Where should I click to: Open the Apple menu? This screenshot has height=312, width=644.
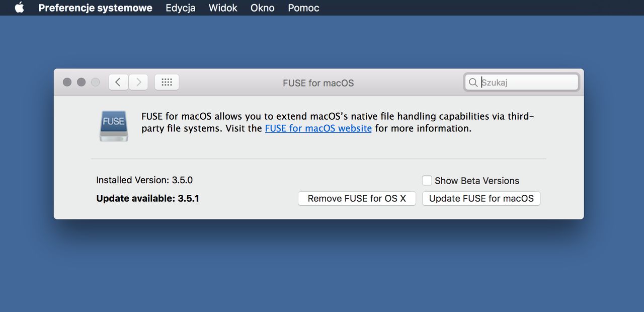(x=20, y=8)
